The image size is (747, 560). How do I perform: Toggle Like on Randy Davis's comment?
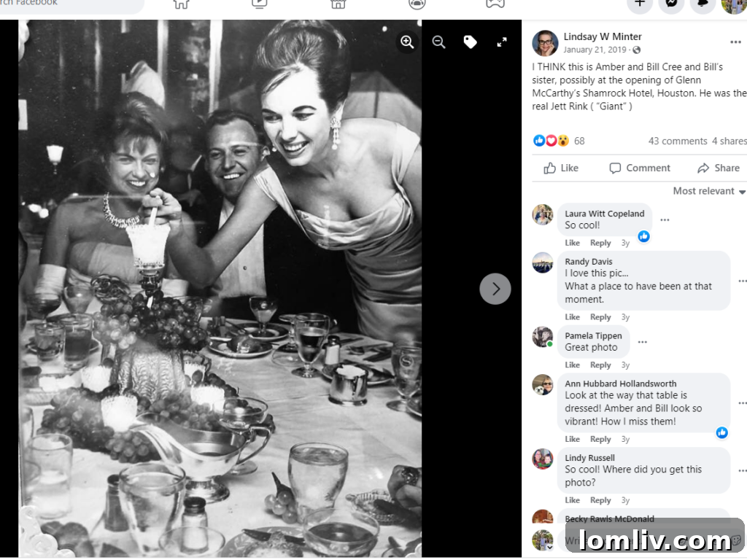(573, 317)
